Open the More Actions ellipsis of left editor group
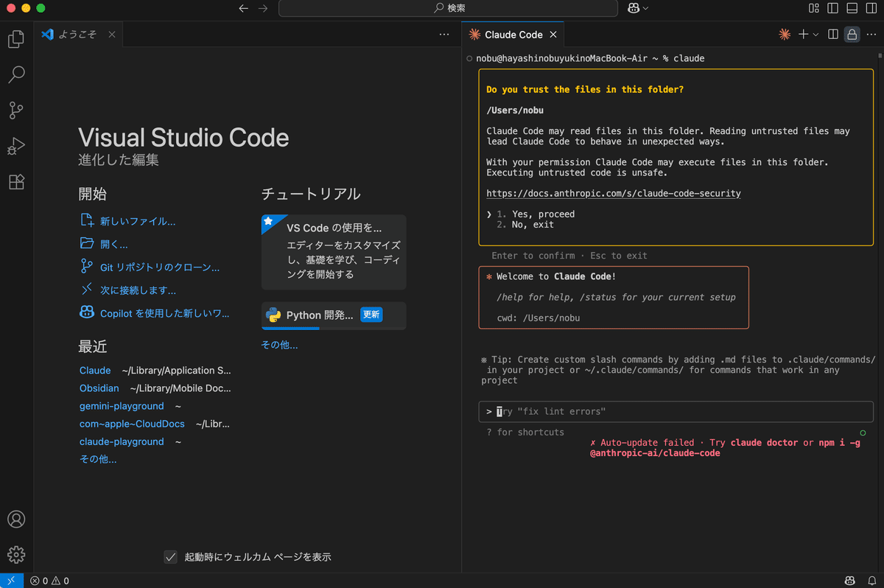Viewport: 884px width, 588px height. (x=443, y=35)
